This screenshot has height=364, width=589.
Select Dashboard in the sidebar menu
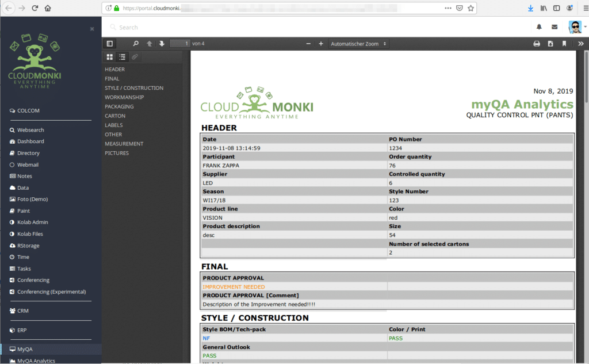pyautogui.click(x=30, y=141)
